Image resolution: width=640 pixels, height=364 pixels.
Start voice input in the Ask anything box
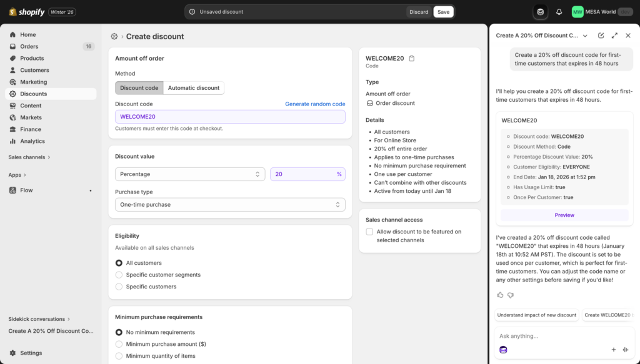click(x=626, y=350)
